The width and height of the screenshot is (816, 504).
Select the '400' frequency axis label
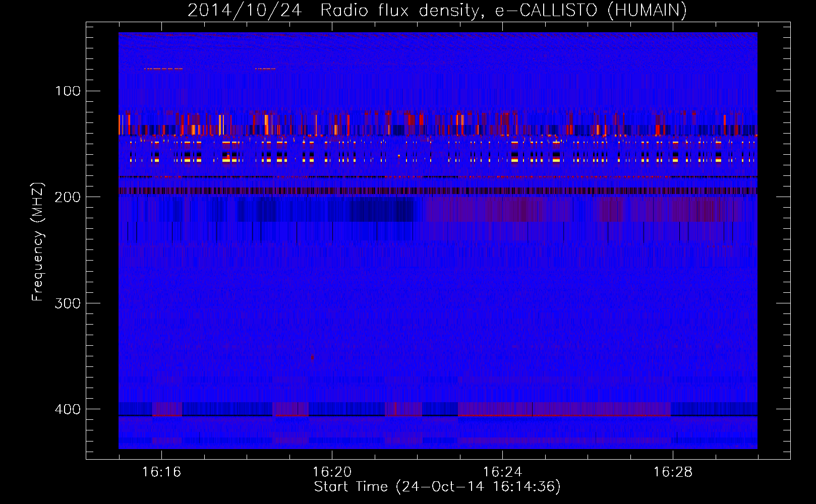(x=68, y=409)
